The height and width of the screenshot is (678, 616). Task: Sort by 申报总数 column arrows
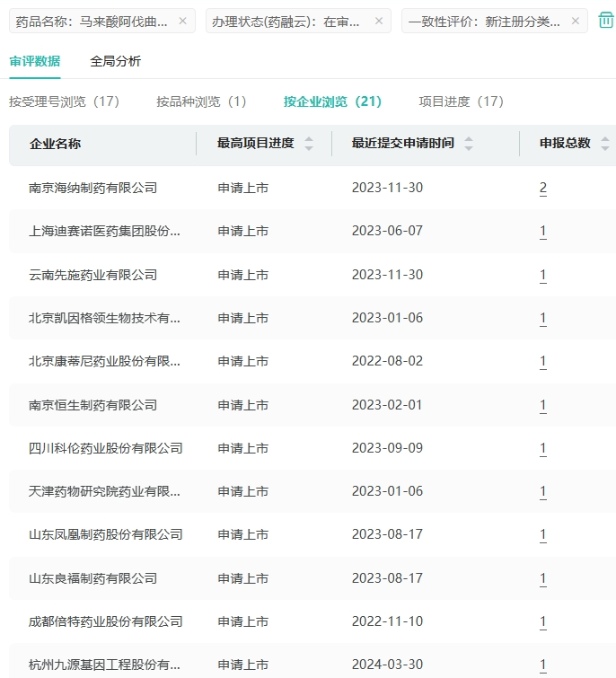click(x=605, y=144)
